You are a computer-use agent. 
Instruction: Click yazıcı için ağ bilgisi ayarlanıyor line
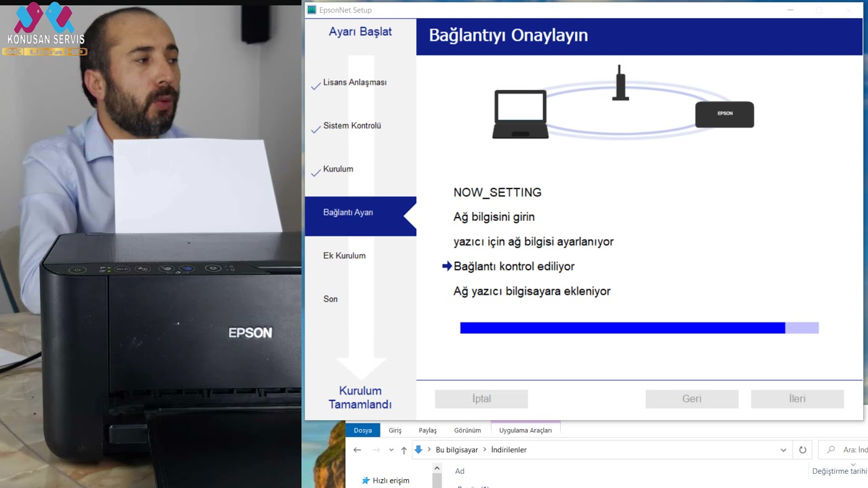point(534,241)
